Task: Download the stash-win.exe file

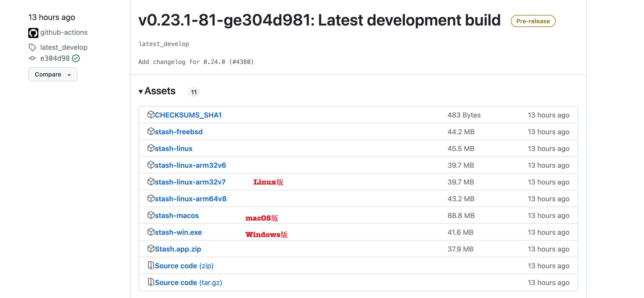Action: 178,232
